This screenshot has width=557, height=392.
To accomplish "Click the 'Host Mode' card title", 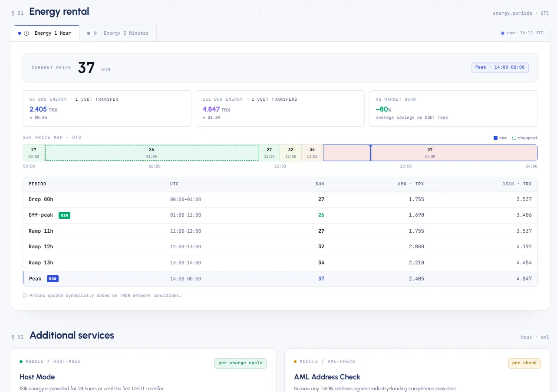I will click(37, 377).
